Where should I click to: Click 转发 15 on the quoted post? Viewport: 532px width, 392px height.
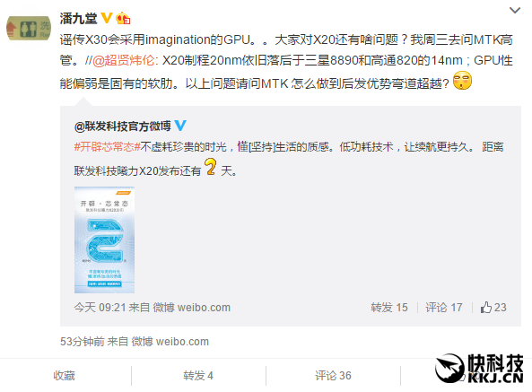tap(389, 308)
